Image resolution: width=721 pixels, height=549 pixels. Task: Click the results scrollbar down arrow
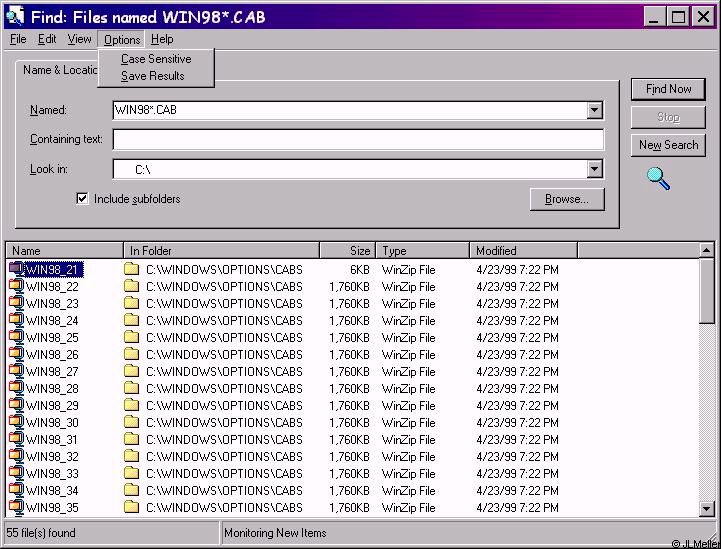click(706, 508)
